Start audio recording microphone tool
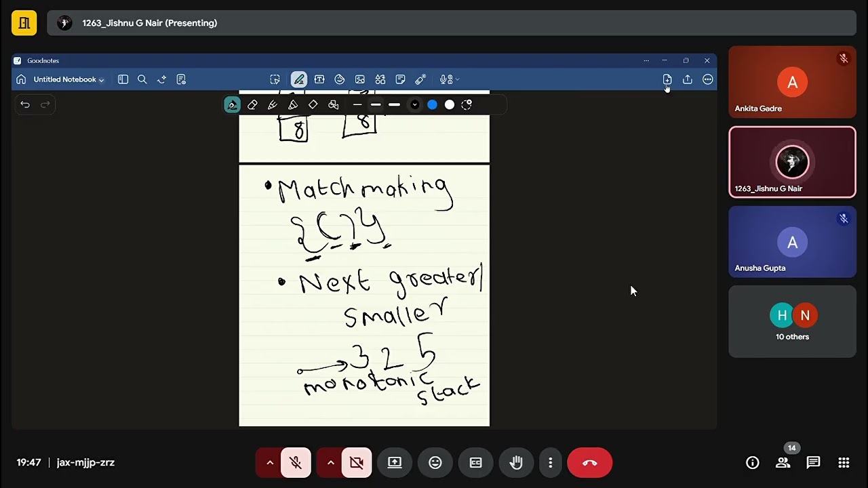The width and height of the screenshot is (868, 488). tap(445, 79)
